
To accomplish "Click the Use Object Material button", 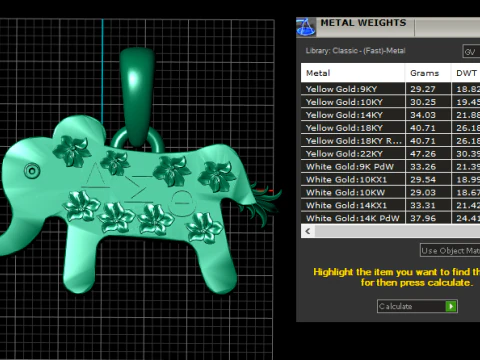I will (x=450, y=250).
